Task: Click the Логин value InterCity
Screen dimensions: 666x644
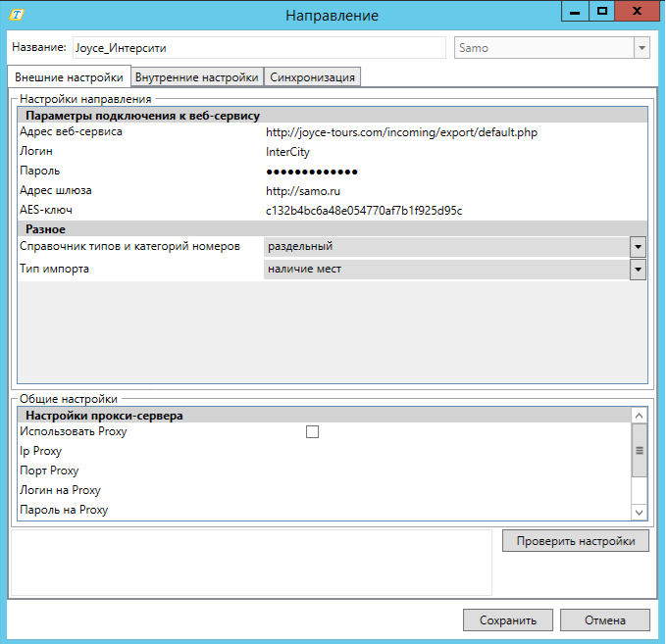Action: tap(288, 152)
